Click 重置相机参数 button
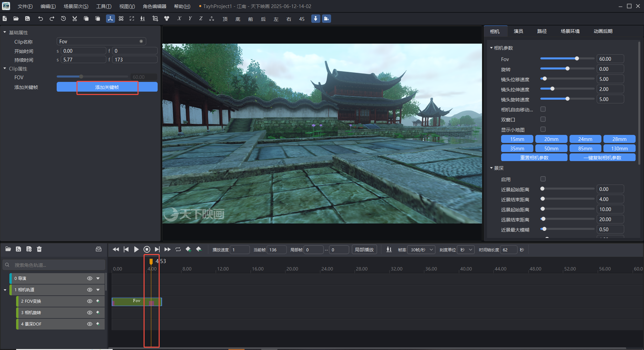644x350 pixels. [534, 157]
